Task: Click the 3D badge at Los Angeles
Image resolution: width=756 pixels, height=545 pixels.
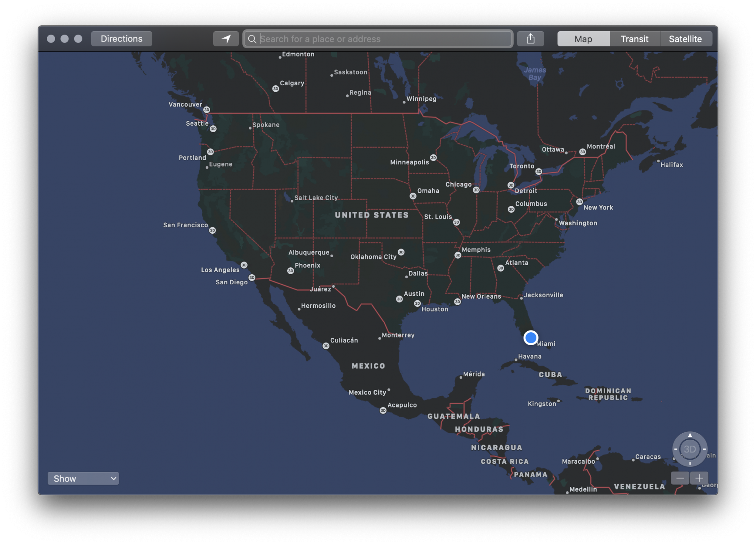Action: (244, 265)
